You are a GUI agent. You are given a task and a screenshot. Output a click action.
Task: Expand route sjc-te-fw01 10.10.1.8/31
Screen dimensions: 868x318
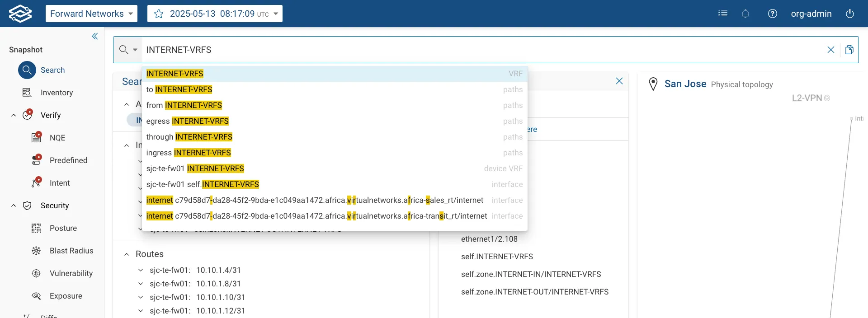point(141,284)
